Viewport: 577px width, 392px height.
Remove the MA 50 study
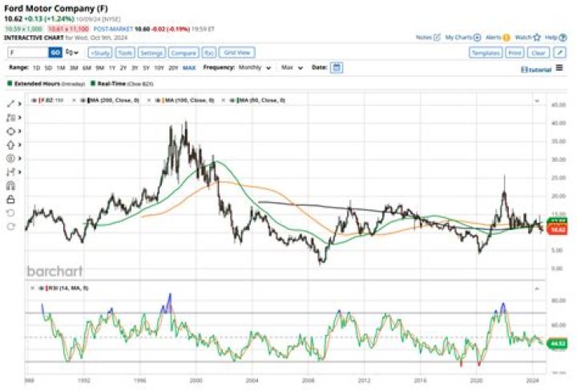click(x=224, y=100)
